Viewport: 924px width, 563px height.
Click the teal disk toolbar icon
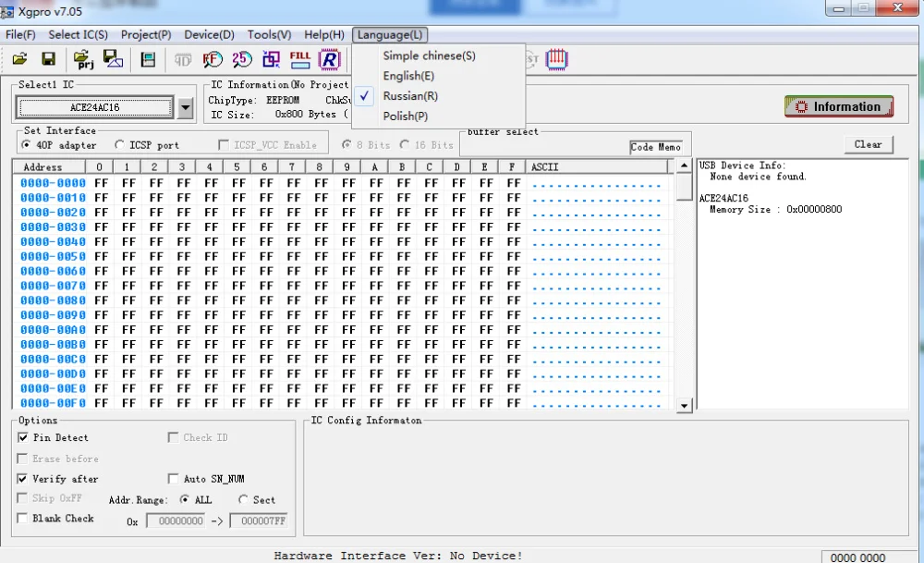148,59
